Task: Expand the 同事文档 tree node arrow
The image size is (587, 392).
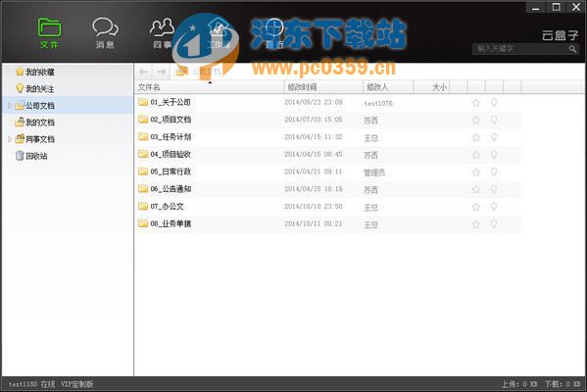Action: 10,139
